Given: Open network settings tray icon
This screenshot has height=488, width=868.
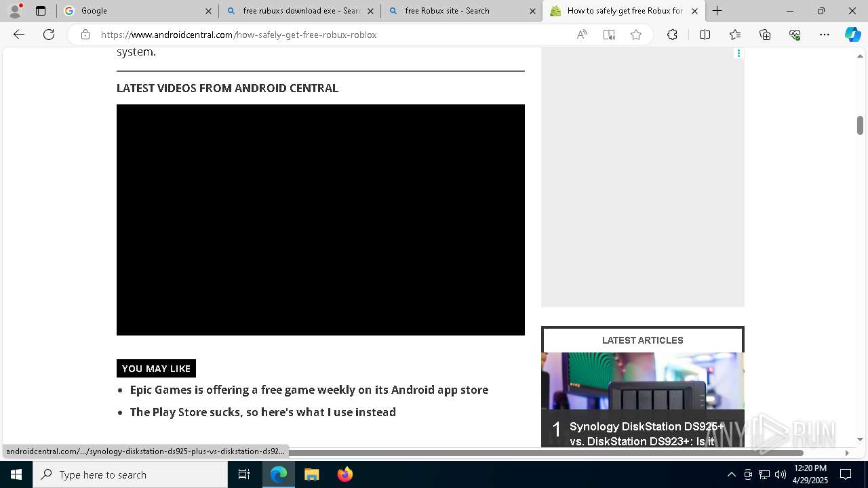Looking at the screenshot, I should click(x=764, y=474).
